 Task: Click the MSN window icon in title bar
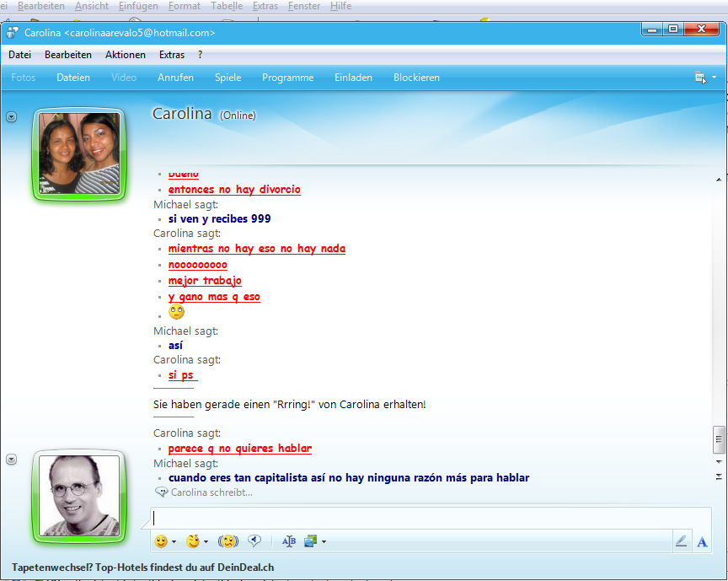[13, 33]
